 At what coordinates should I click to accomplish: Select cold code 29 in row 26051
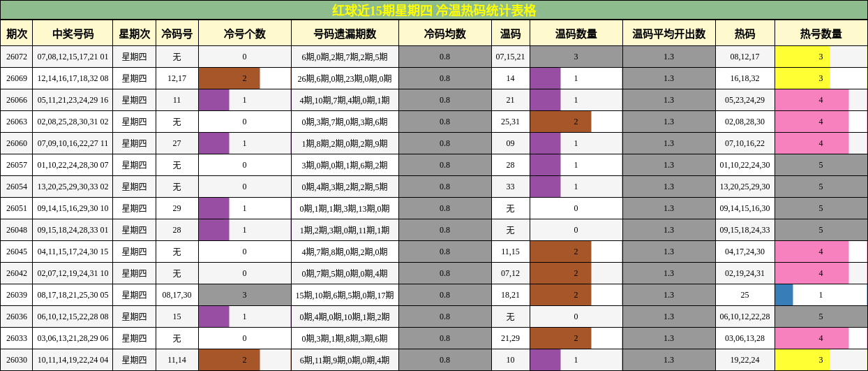point(177,208)
